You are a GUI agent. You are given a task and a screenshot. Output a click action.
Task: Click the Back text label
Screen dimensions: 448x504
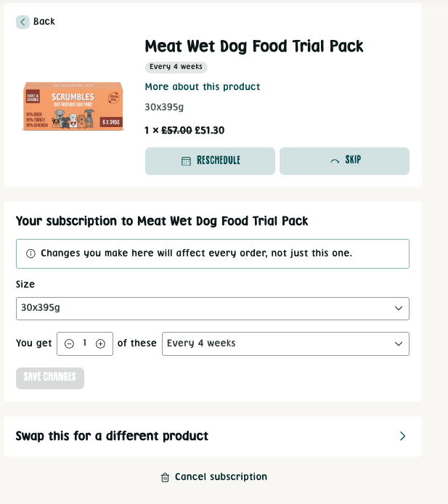pyautogui.click(x=44, y=22)
